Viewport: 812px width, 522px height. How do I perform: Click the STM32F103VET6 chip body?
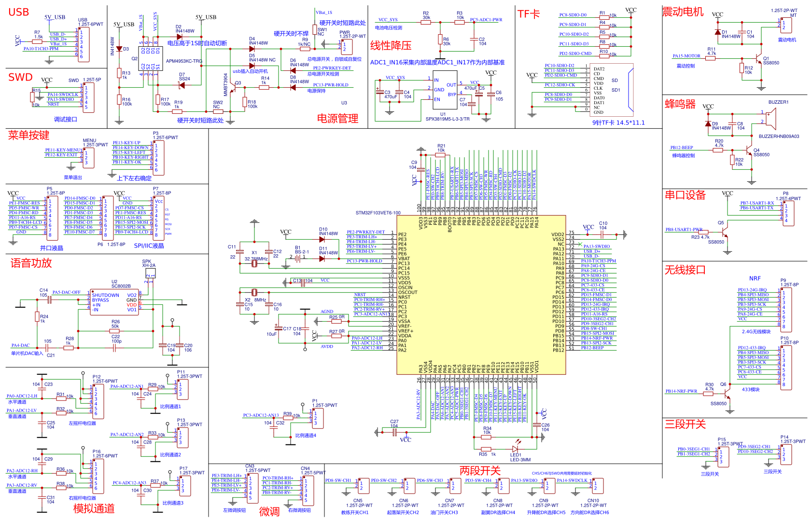481,295
